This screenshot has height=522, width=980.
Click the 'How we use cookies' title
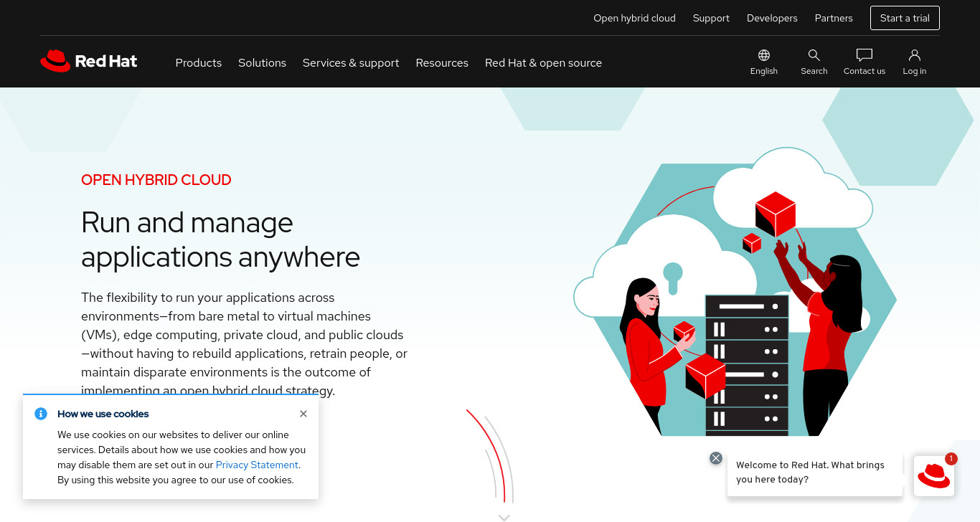[103, 414]
